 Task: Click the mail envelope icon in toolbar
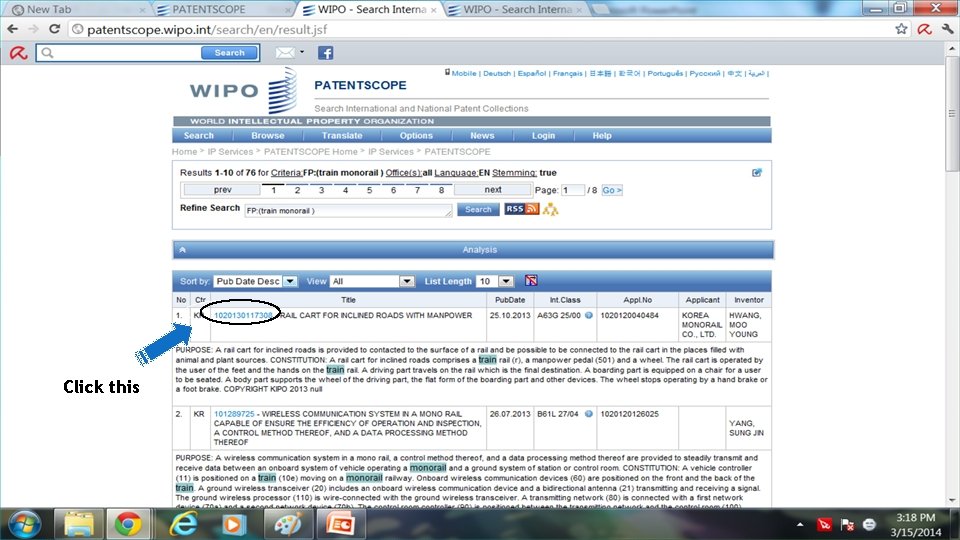click(285, 53)
